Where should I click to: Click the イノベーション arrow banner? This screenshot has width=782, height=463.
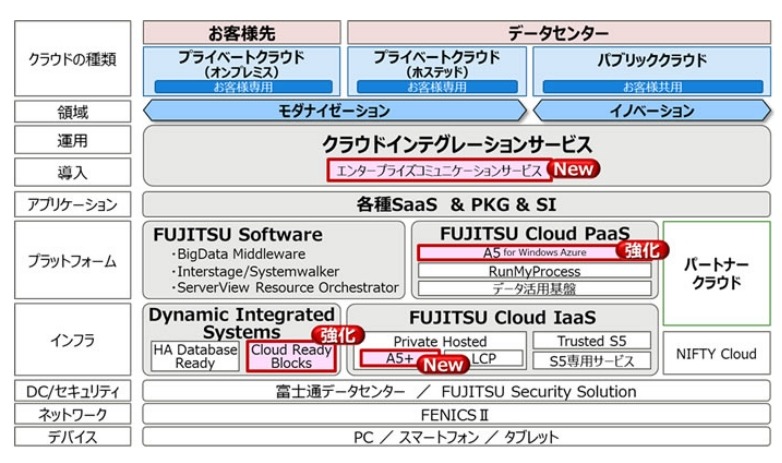pyautogui.click(x=652, y=111)
